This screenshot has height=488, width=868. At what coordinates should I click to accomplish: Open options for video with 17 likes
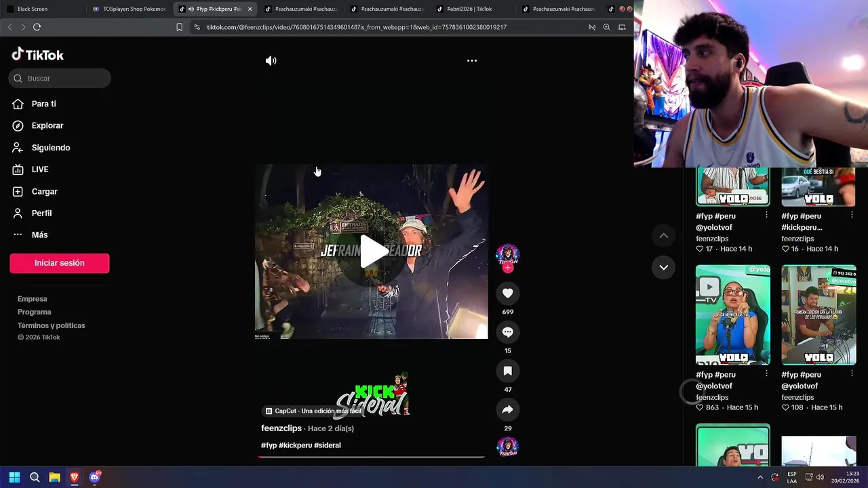click(x=766, y=215)
